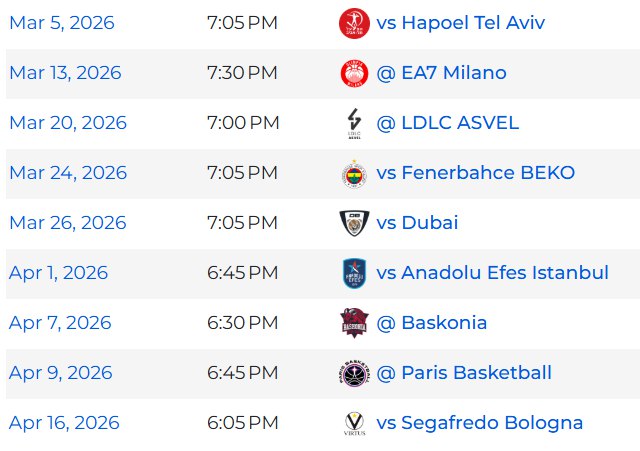Click the 6:05 PM game time
The width and height of the screenshot is (640, 451).
[x=242, y=423]
